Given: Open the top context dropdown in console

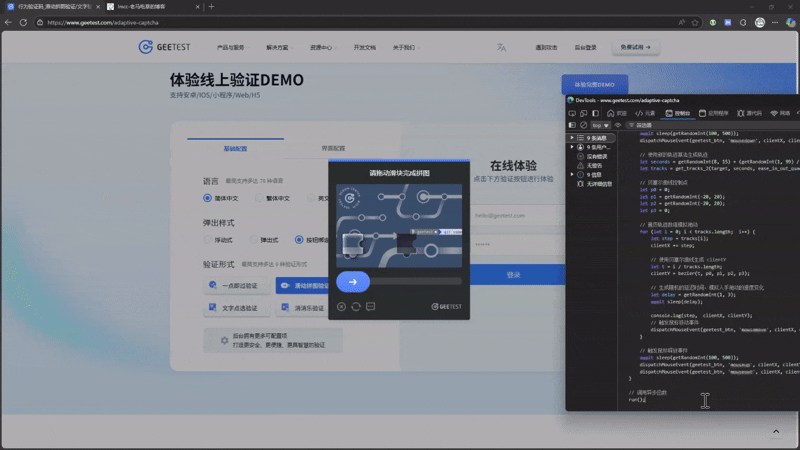Looking at the screenshot, I should tap(600, 125).
